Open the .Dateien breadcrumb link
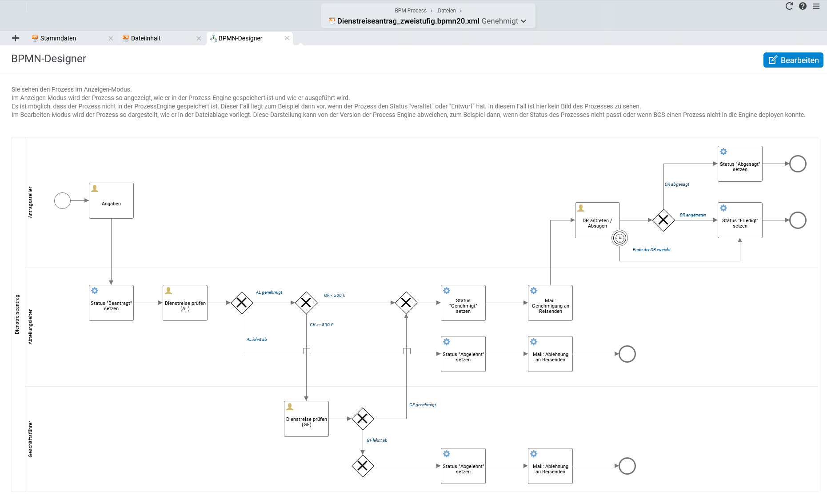The height and width of the screenshot is (504, 827). 446,11
